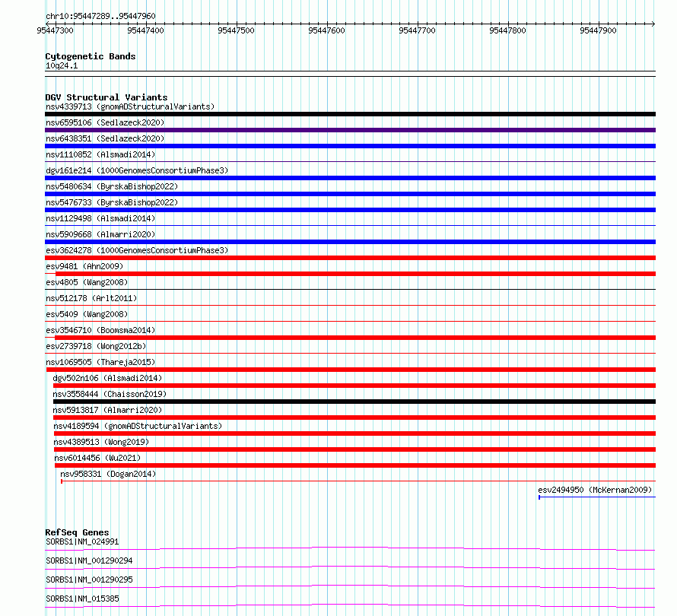Open variant nsv1069505 (Thareja2015)
Image resolution: width=677 pixels, height=616 pixels.
100,362
